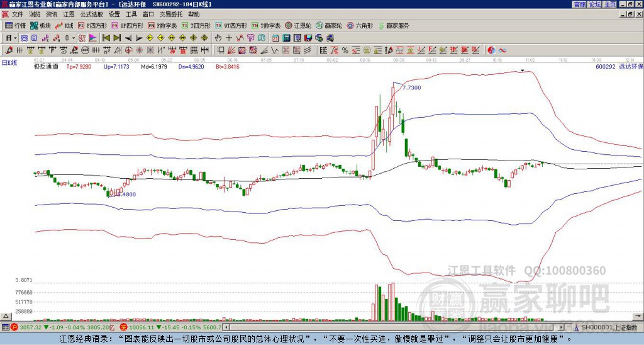
Task: Click the yin-yang tool icon
Action: pyautogui.click(x=491, y=50)
